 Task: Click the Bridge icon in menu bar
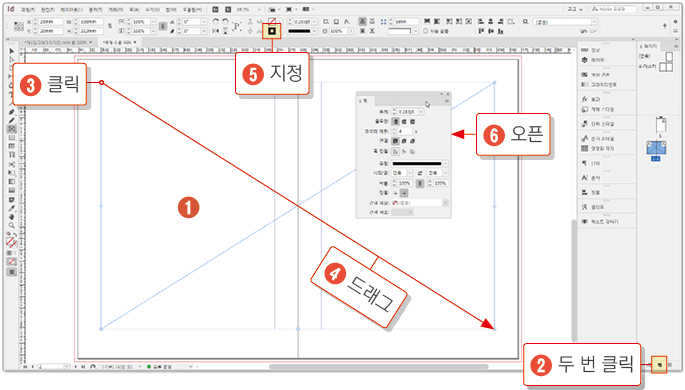coord(215,9)
